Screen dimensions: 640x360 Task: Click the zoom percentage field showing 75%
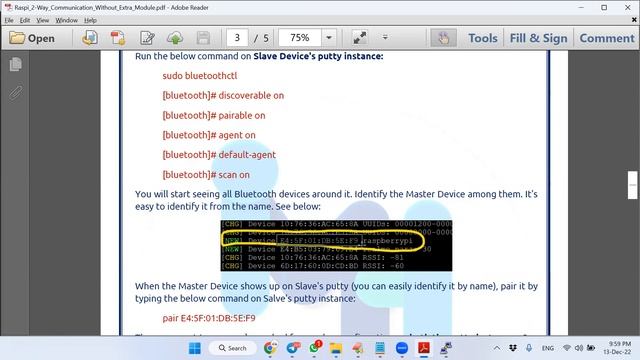(x=300, y=38)
